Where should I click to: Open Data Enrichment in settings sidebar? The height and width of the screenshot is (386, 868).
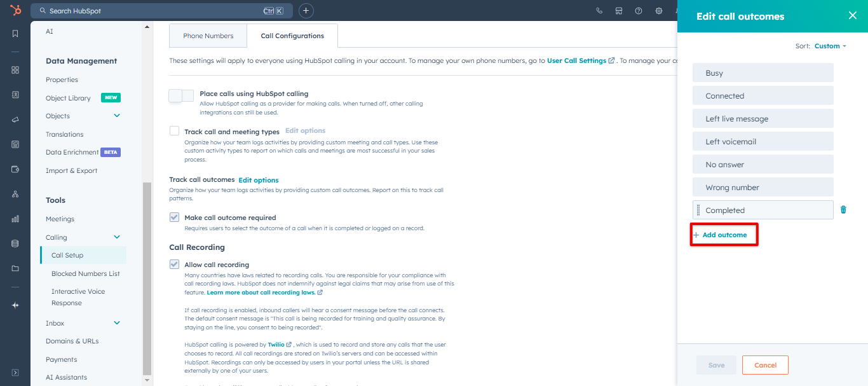(72, 152)
